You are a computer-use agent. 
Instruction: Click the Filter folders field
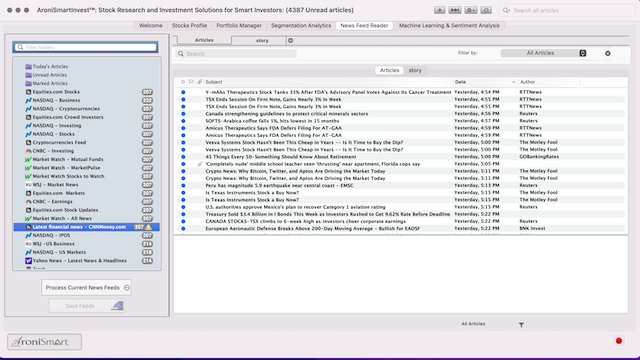[x=86, y=47]
